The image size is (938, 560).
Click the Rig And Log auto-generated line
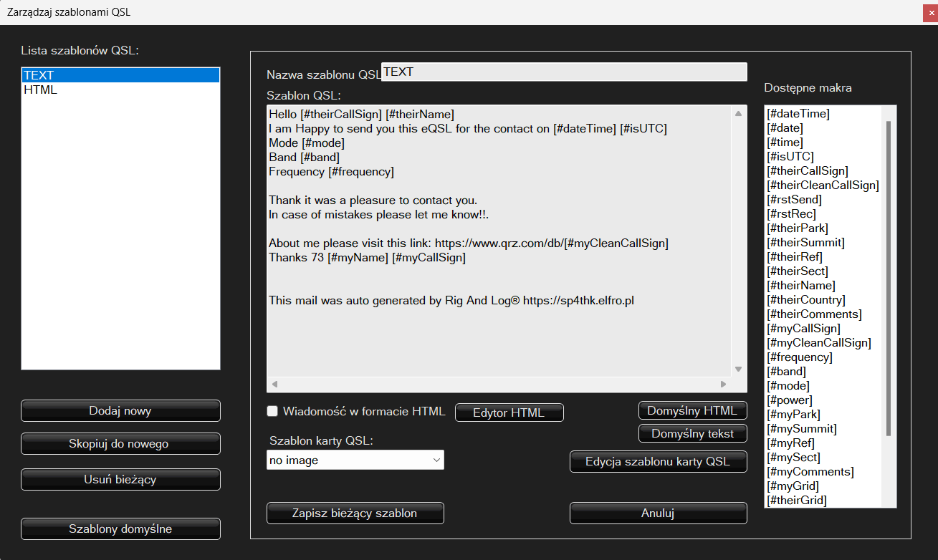(451, 301)
